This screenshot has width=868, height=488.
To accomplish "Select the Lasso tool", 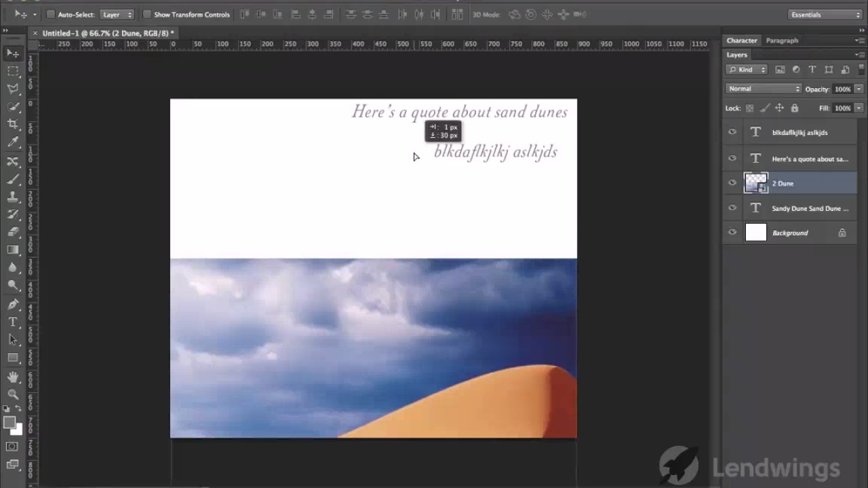I will pos(13,89).
